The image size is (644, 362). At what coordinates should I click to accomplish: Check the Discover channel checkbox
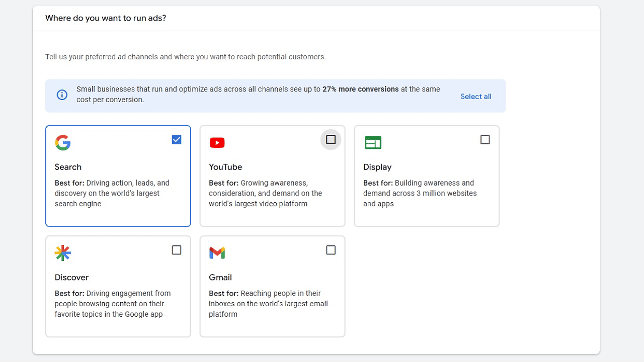177,250
